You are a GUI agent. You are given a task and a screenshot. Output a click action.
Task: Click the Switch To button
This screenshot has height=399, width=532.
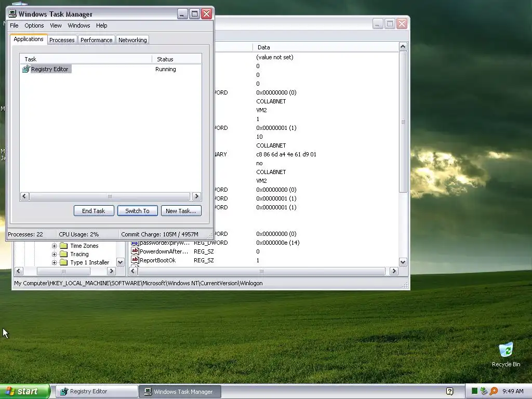(x=137, y=211)
